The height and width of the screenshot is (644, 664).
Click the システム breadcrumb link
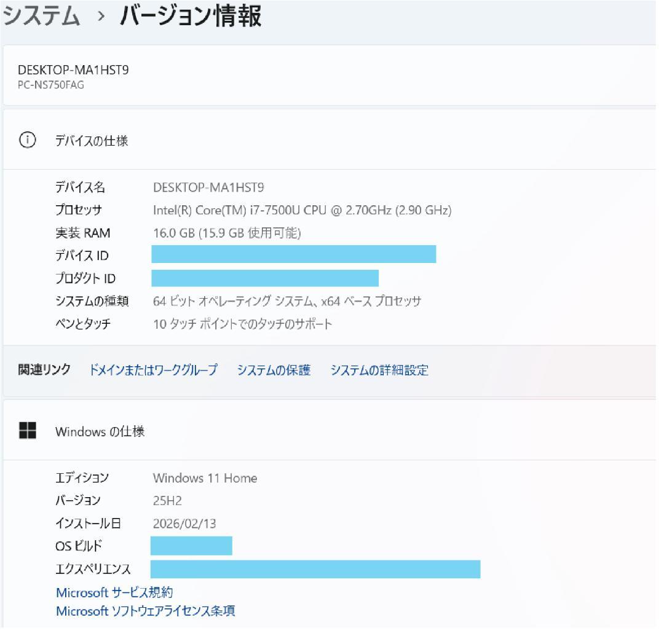tap(41, 16)
